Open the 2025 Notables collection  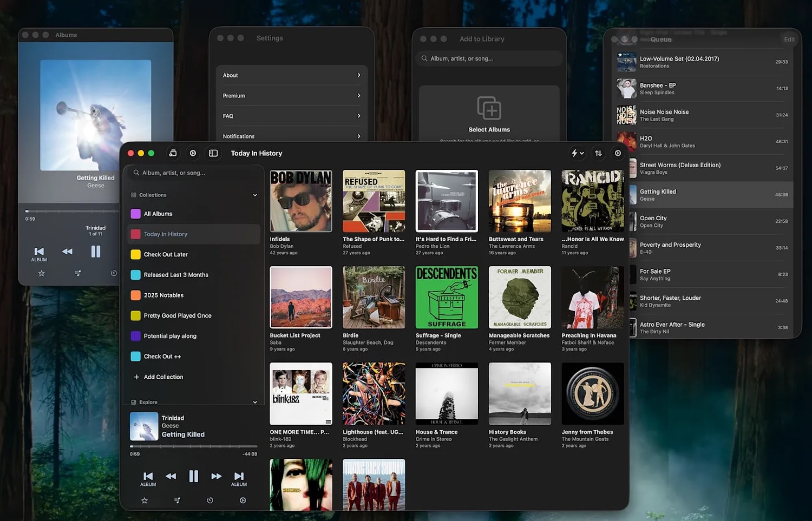tap(163, 295)
